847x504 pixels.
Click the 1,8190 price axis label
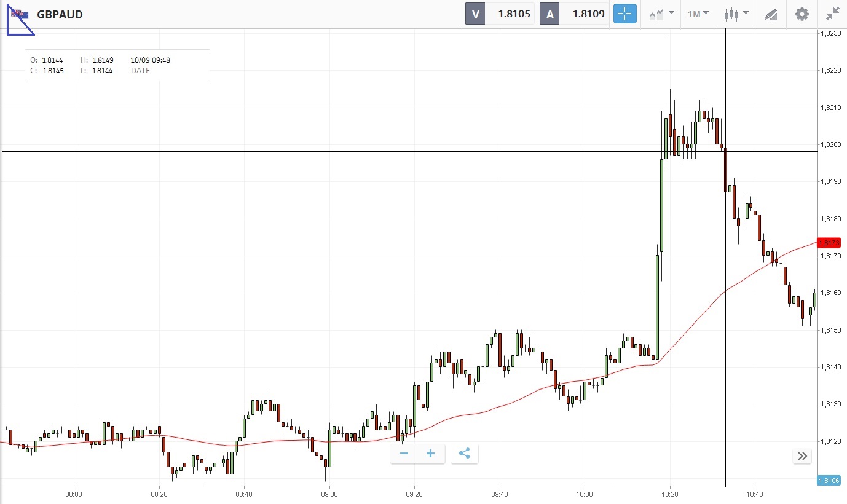tap(830, 182)
